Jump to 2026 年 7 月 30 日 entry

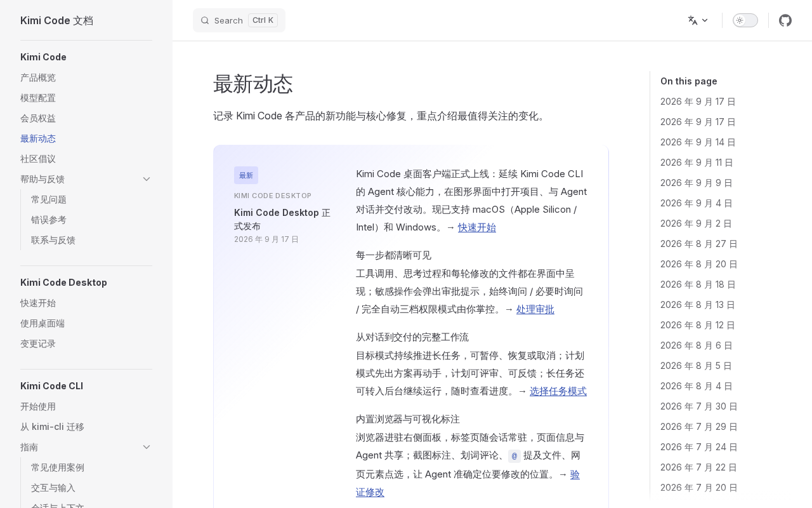699,406
